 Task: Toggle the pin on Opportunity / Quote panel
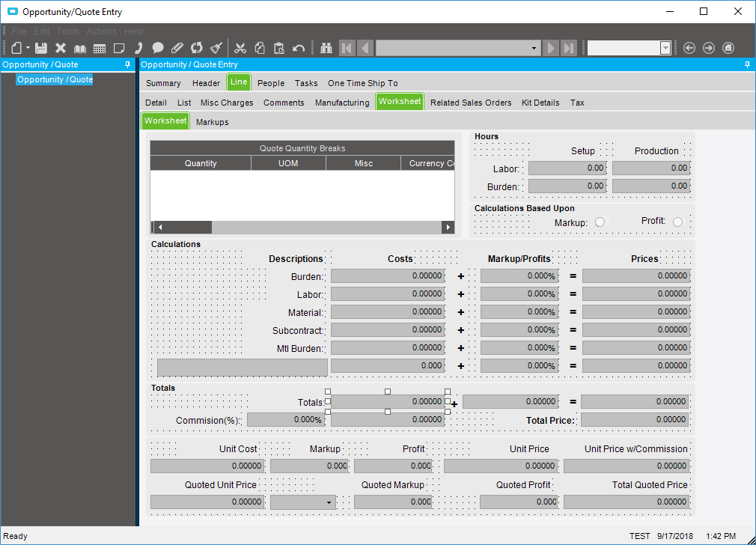tap(128, 65)
